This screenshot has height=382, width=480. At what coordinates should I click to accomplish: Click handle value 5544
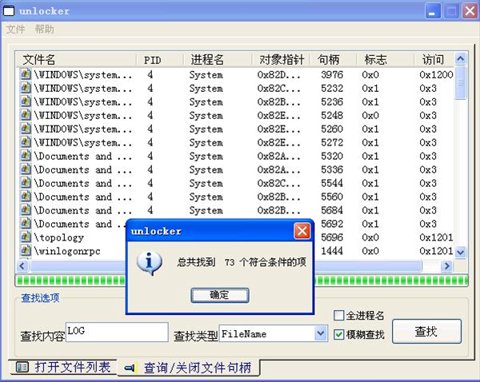coord(332,183)
